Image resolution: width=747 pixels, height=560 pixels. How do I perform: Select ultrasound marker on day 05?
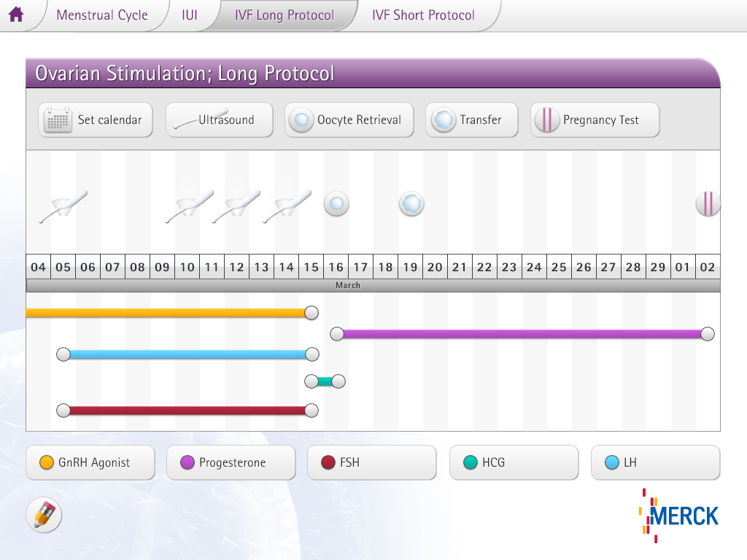(63, 206)
